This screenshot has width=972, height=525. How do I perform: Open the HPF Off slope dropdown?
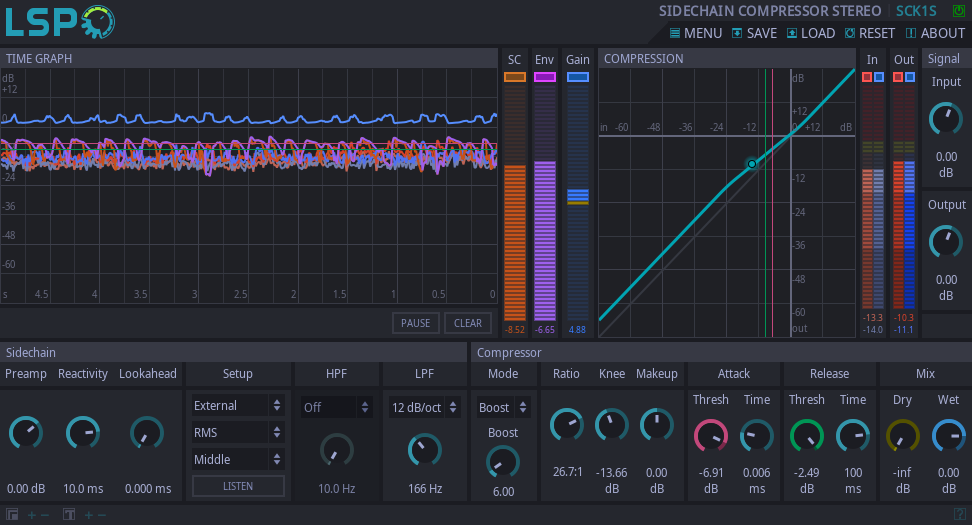tap(337, 407)
